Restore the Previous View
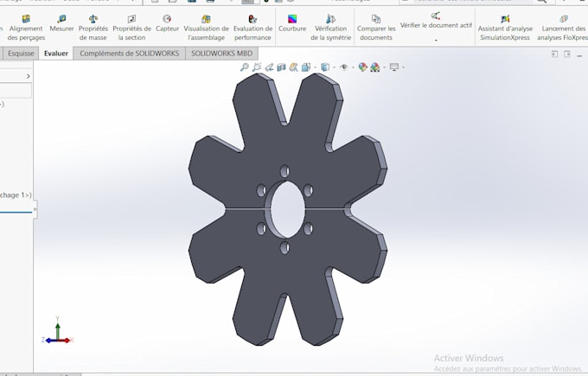The image size is (588, 376). coord(269,67)
